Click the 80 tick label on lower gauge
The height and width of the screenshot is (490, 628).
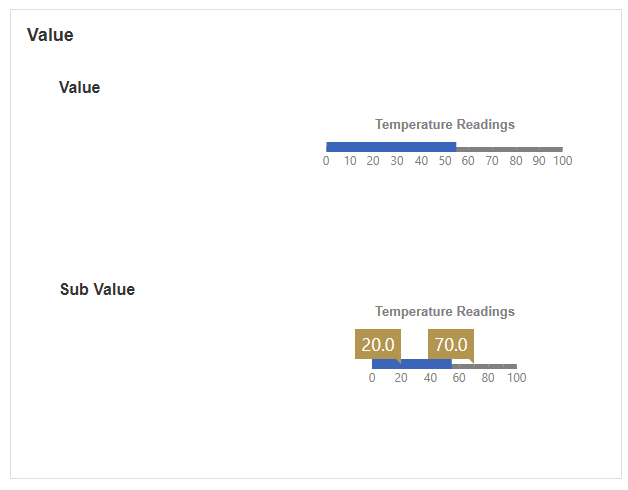point(487,378)
